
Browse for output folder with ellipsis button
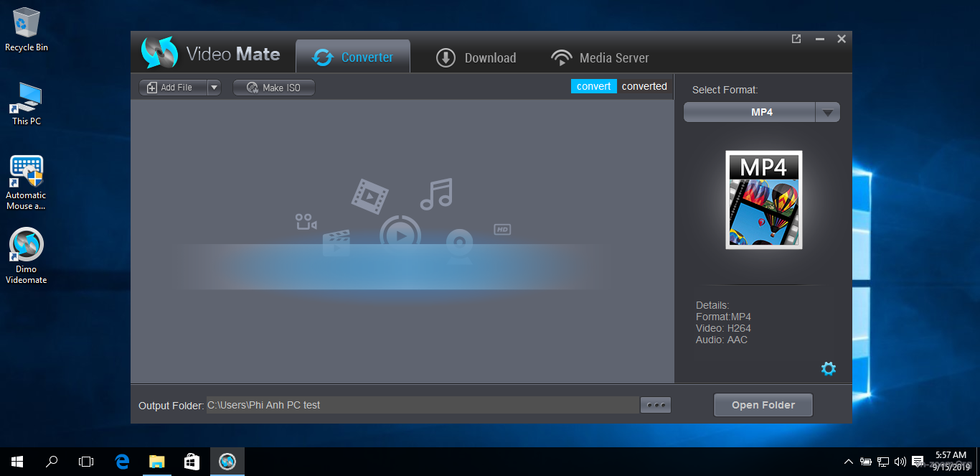coord(656,405)
